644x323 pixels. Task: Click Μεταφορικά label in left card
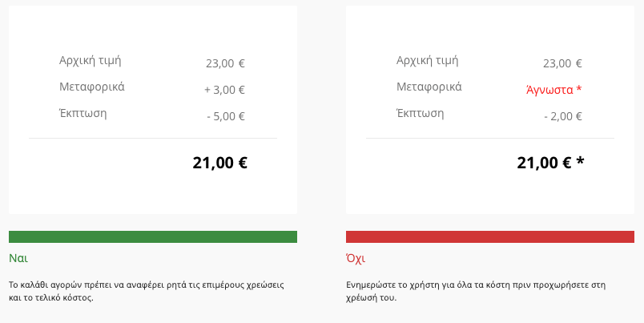92,87
